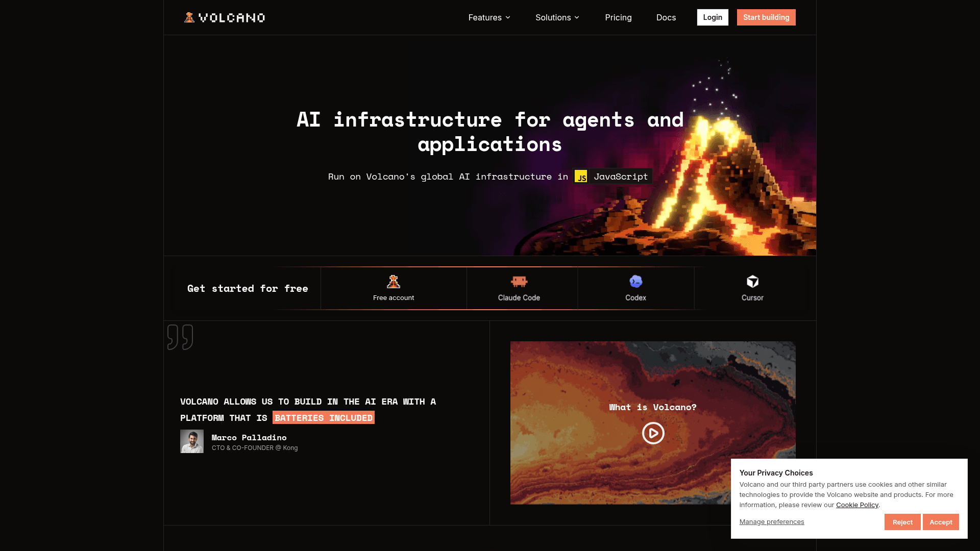The width and height of the screenshot is (980, 551).
Task: Reject cookies in privacy banner
Action: point(902,522)
